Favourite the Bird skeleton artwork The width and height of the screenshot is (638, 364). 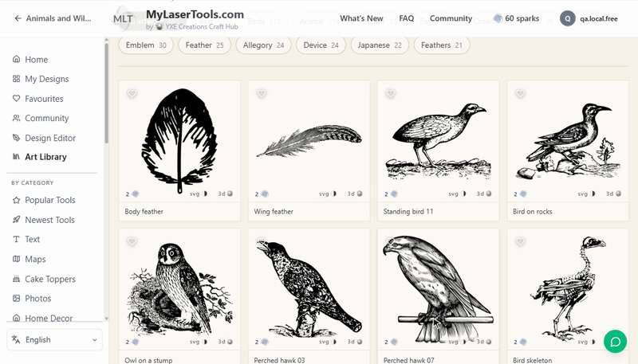click(520, 241)
